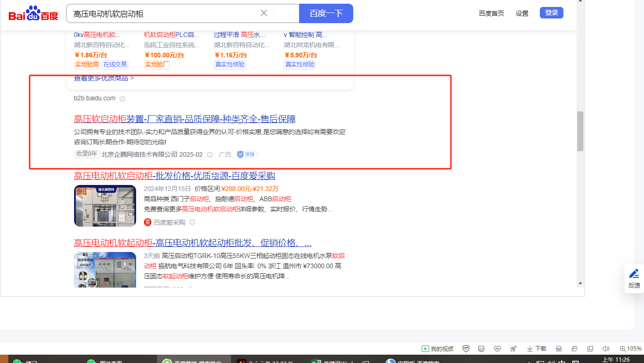Click the heart-rate health check icon
Image resolution: width=644 pixels, height=363 pixels.
(497, 349)
